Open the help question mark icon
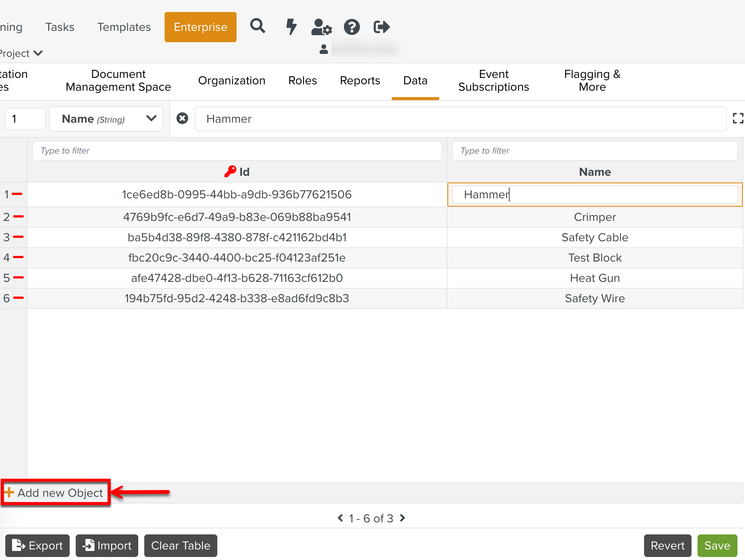 351,27
